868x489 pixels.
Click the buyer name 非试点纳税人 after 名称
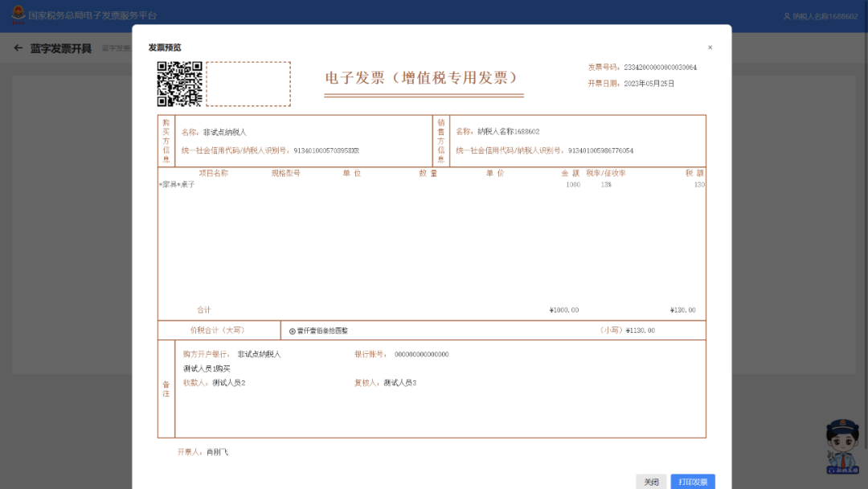pos(225,133)
